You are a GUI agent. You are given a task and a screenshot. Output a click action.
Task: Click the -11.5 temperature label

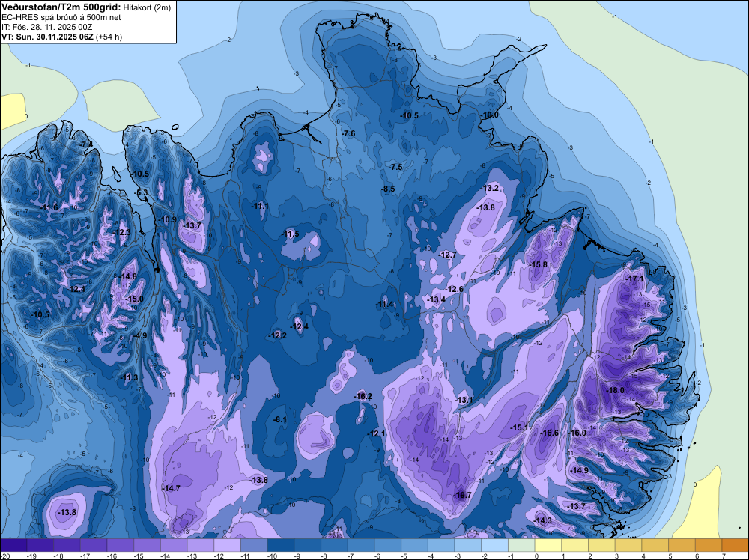coord(291,234)
